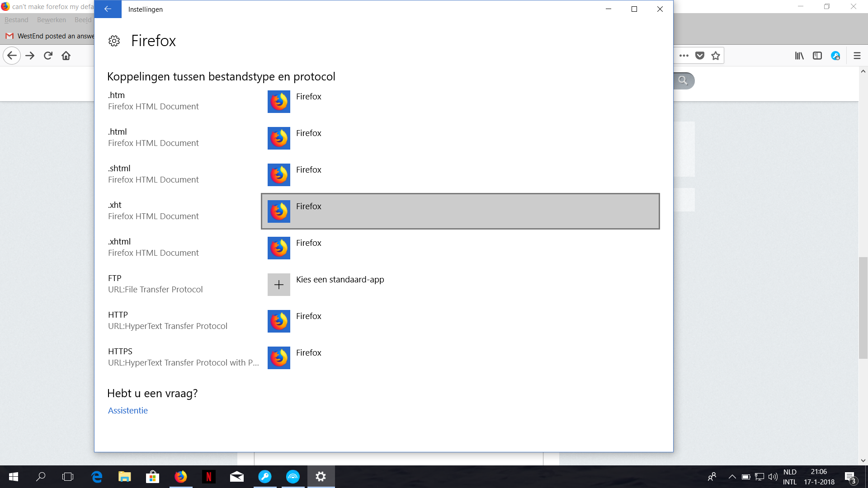Click the Firefox home button
The width and height of the screenshot is (868, 488).
point(66,56)
